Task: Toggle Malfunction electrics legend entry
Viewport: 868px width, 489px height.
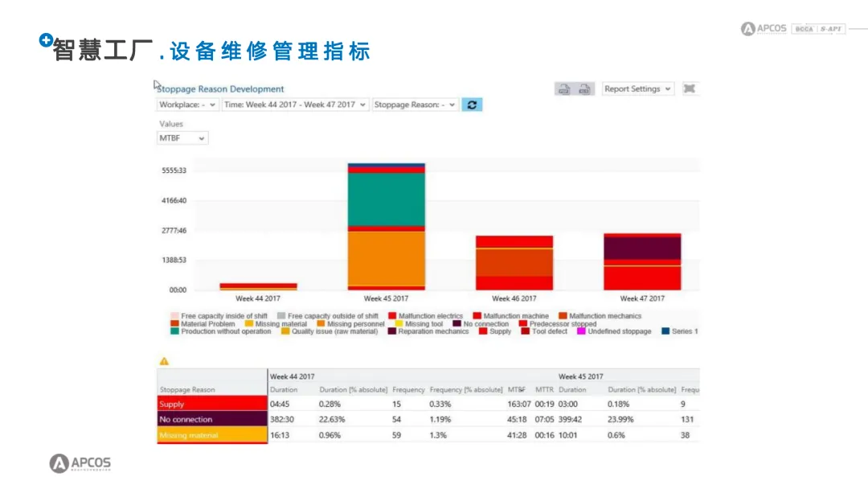Action: [x=426, y=315]
